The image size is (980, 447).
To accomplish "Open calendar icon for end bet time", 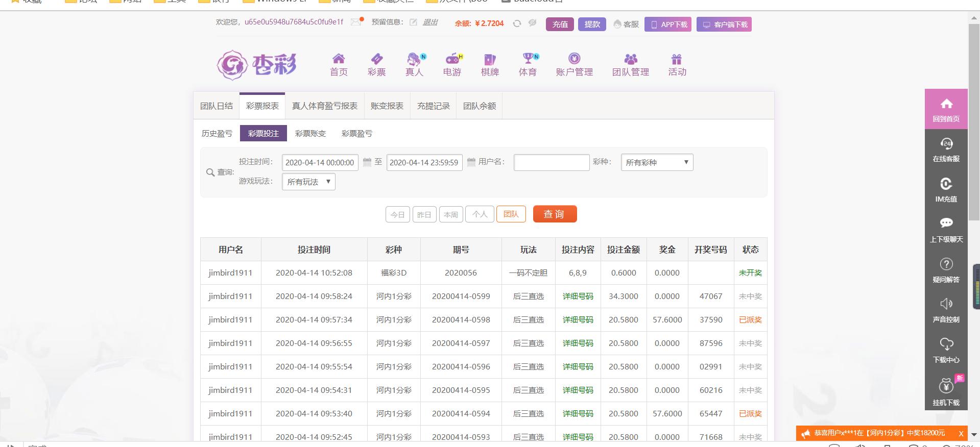I will [471, 162].
